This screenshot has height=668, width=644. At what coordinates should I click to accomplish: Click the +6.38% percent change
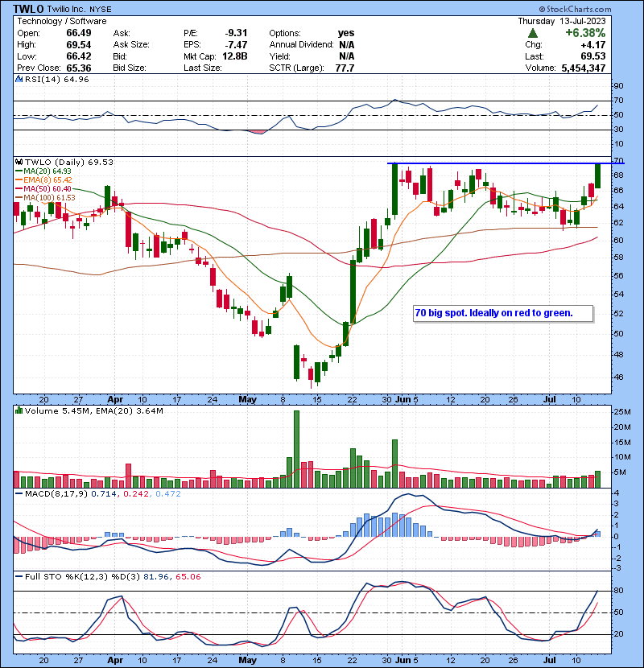585,33
